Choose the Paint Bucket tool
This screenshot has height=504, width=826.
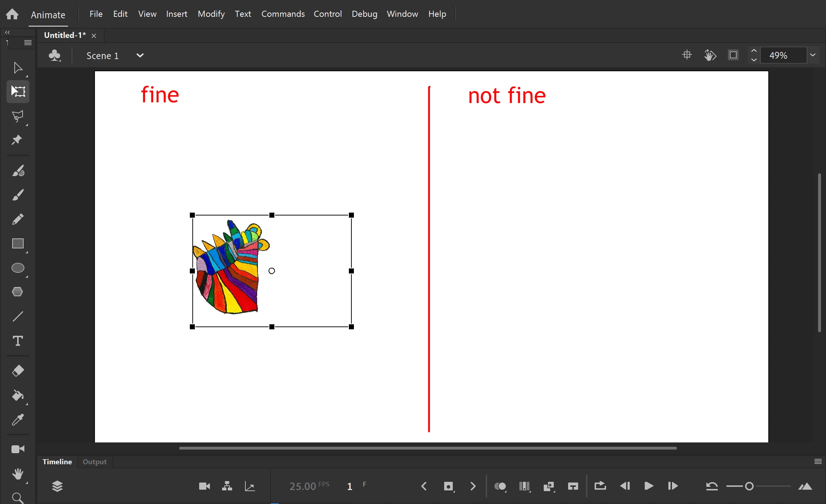(18, 396)
